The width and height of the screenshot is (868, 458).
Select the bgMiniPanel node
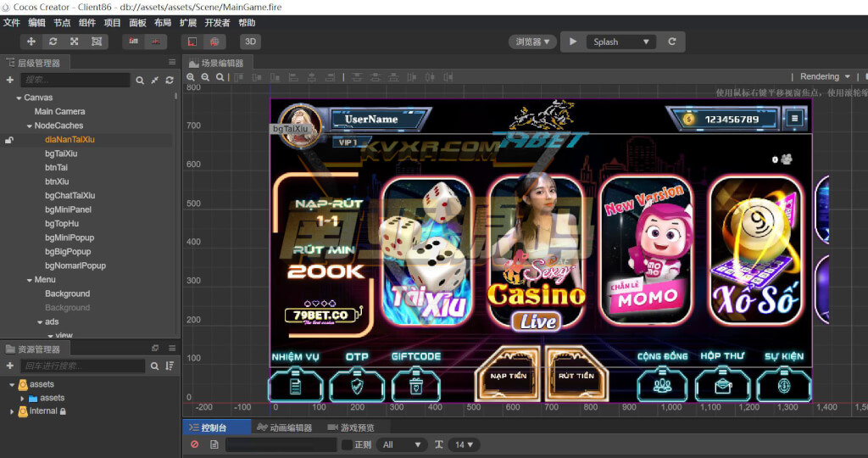coord(68,209)
